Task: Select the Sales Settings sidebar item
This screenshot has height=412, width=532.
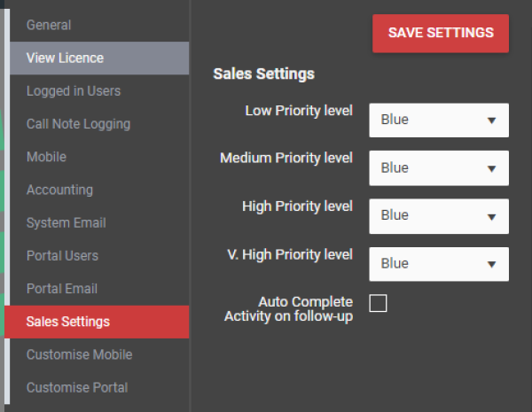Action: (x=97, y=322)
